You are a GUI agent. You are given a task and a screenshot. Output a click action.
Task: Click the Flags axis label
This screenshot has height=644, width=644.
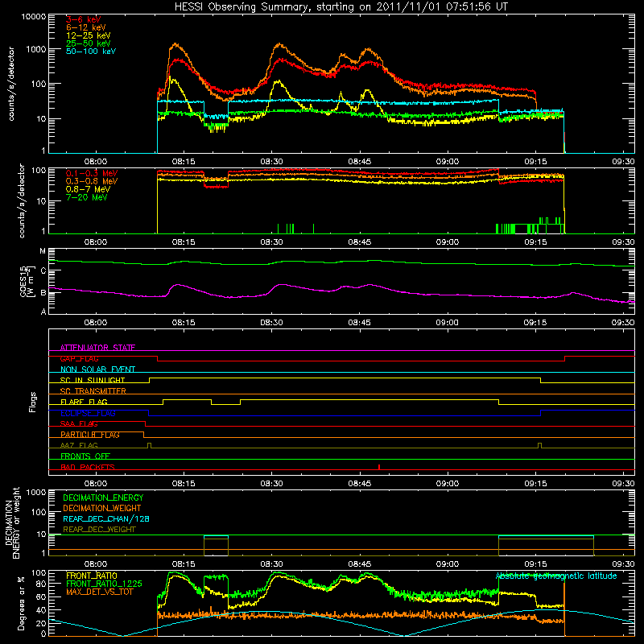(x=33, y=402)
